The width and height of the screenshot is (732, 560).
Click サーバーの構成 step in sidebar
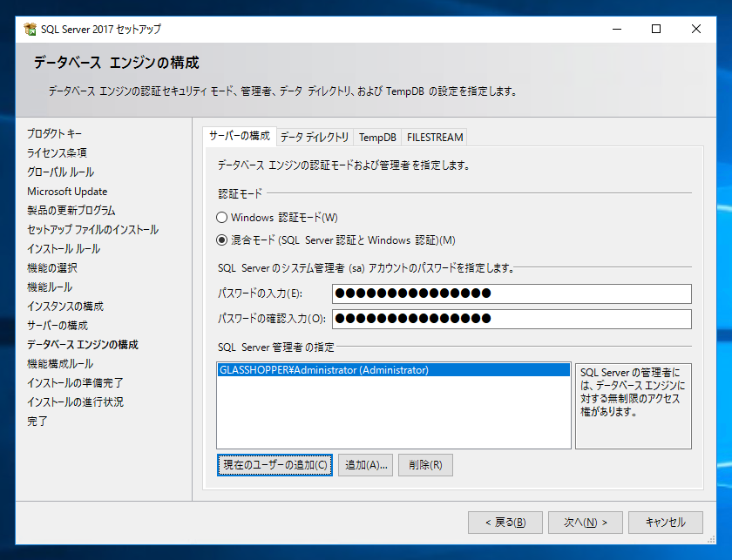click(58, 325)
